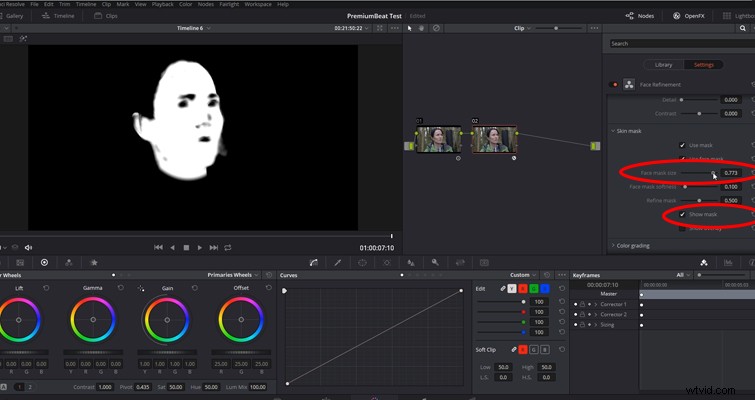Collapse the Skin mask section
The image size is (755, 400).
(626, 131)
